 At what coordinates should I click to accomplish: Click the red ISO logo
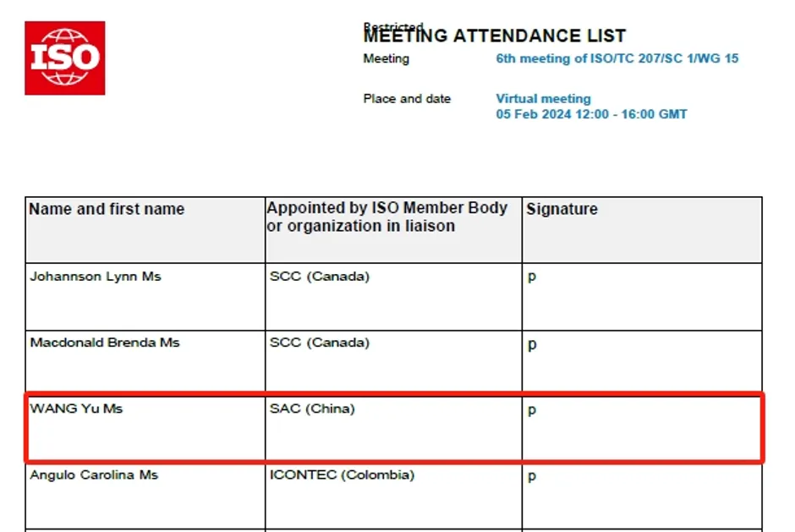(x=65, y=58)
